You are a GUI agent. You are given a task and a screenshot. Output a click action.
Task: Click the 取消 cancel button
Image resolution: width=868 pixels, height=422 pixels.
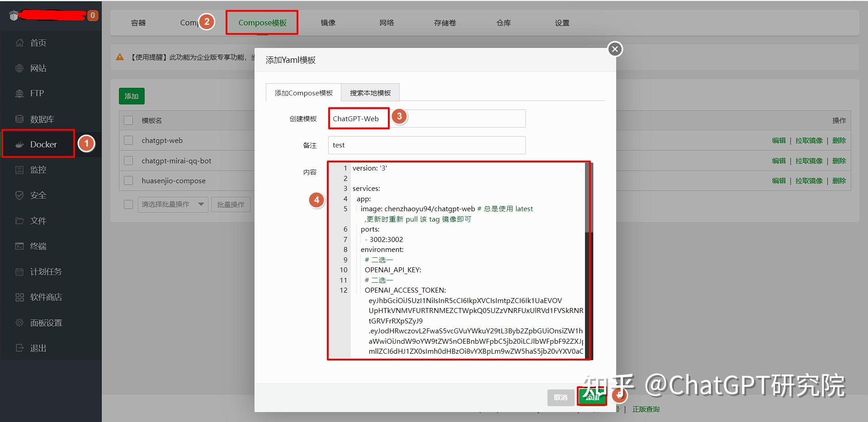[x=561, y=397]
